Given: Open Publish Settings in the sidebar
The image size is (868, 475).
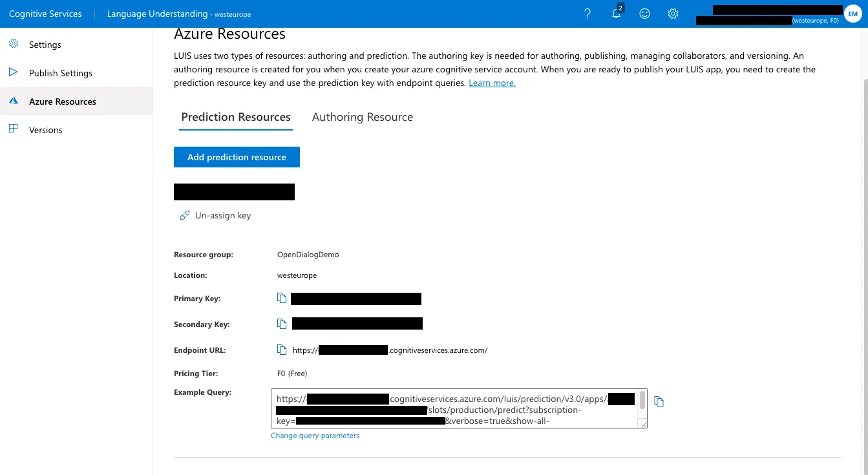Looking at the screenshot, I should tap(76, 73).
